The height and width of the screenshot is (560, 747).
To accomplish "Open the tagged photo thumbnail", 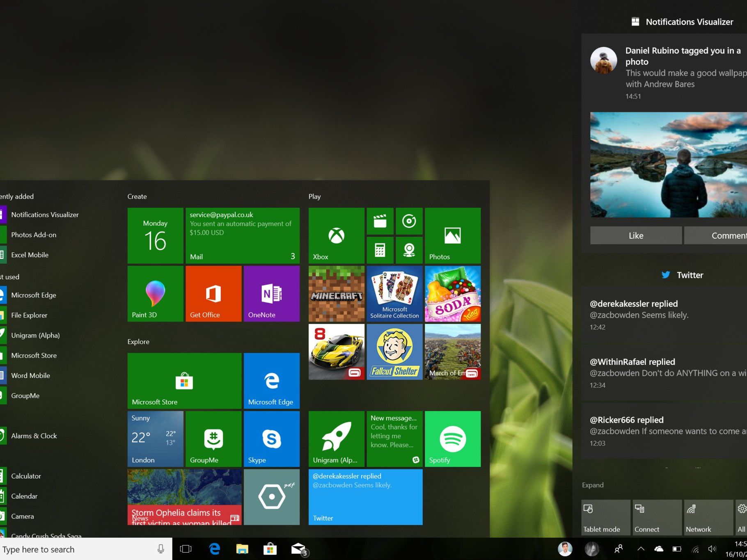I will pyautogui.click(x=669, y=165).
